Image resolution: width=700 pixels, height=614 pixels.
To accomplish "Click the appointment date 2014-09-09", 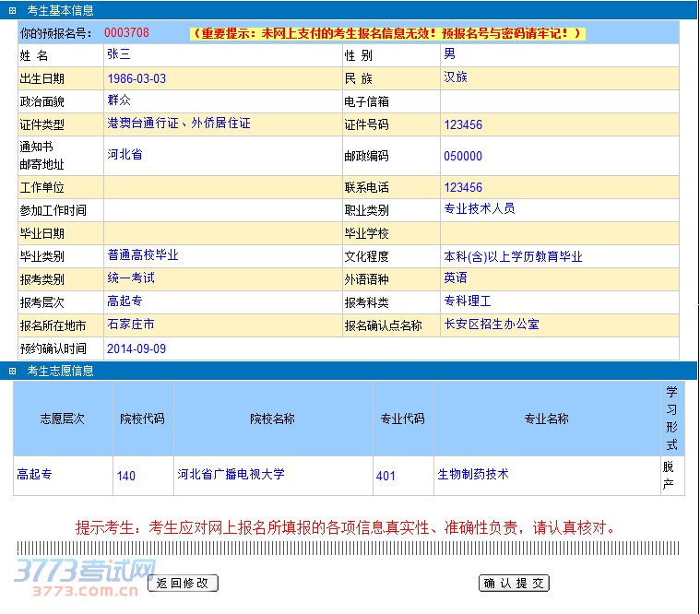I will coord(136,349).
